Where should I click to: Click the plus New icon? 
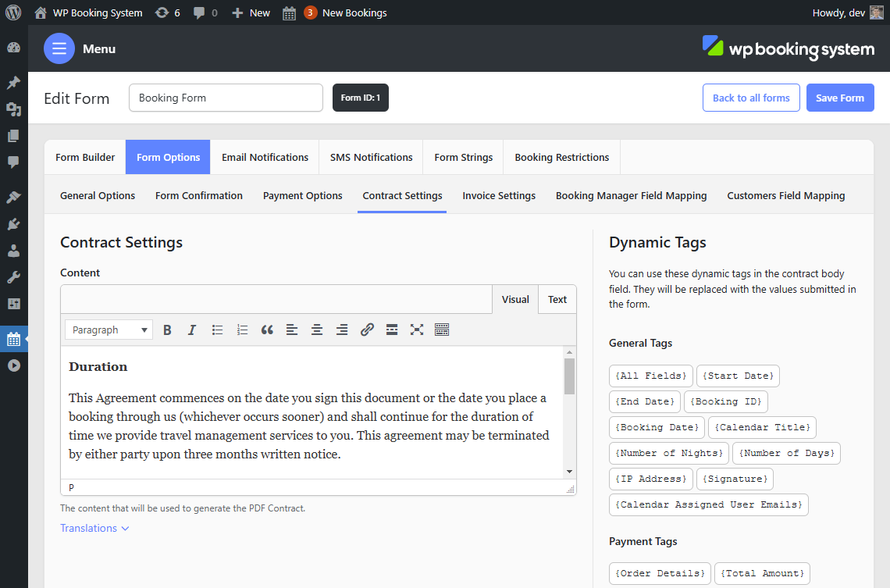pos(237,12)
